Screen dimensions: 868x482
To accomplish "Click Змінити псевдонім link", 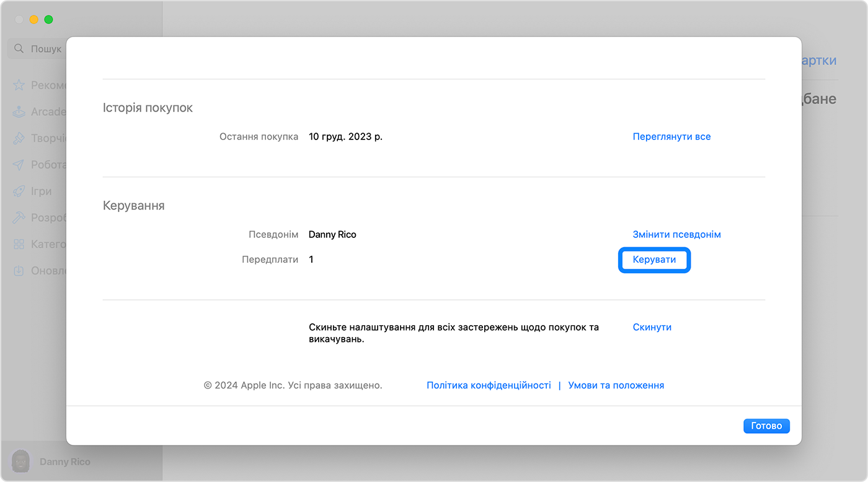I will [676, 235].
